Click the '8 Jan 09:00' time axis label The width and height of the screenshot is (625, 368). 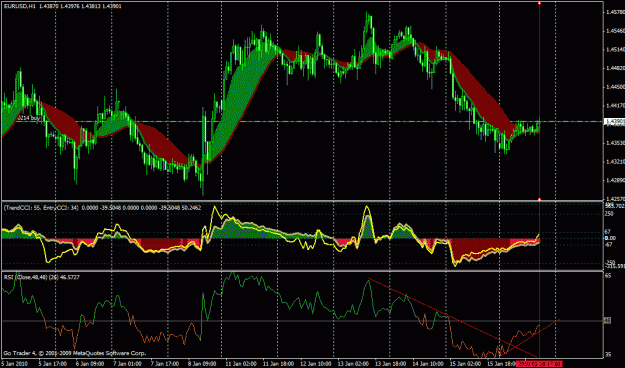point(202,364)
